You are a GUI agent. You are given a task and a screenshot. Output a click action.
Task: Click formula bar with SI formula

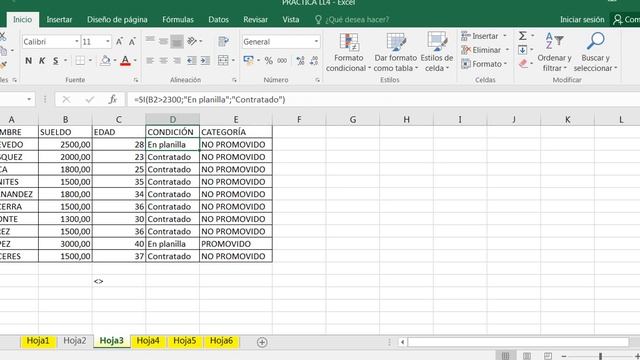tap(383, 100)
